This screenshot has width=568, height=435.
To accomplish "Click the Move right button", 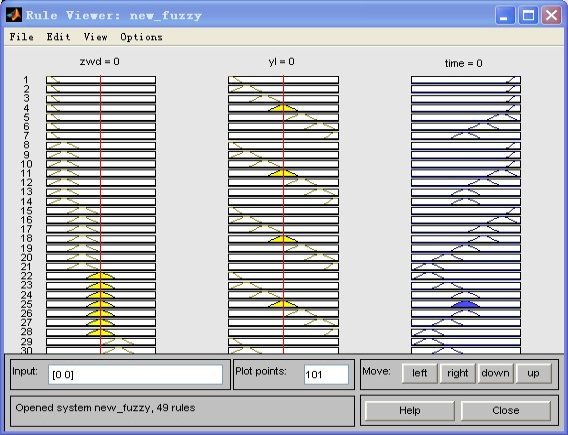I will coord(458,373).
